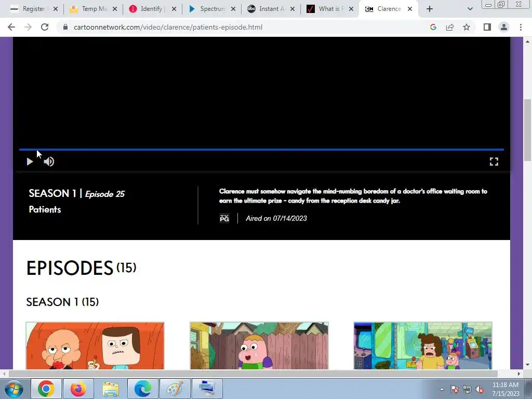This screenshot has width=532, height=399.
Task: Click the scrollbar up arrow
Action: 528,42
